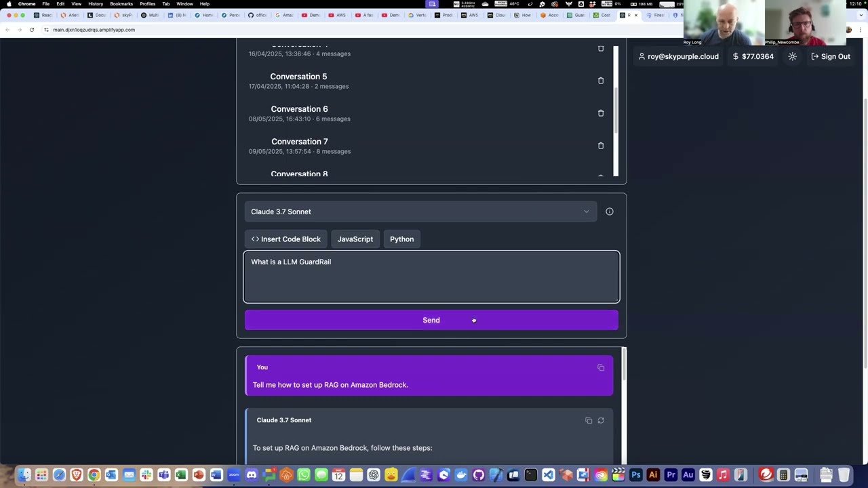Open Music app from the dock
Image resolution: width=868 pixels, height=488 pixels.
click(723, 475)
